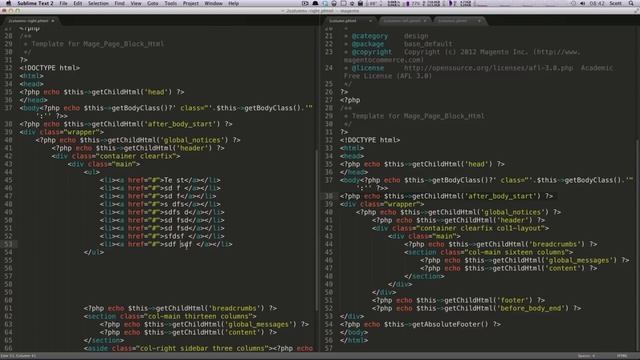Click the line/column indicator in status bar

(x=19, y=356)
